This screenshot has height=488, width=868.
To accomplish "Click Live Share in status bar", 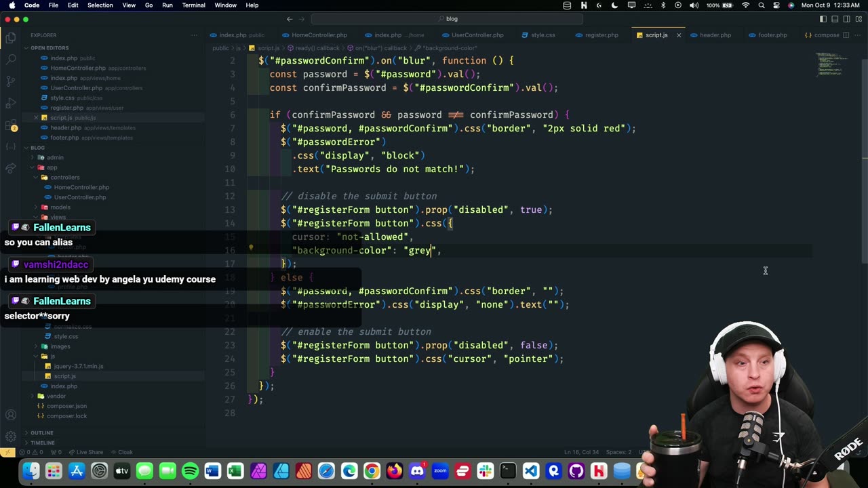I will click(85, 452).
